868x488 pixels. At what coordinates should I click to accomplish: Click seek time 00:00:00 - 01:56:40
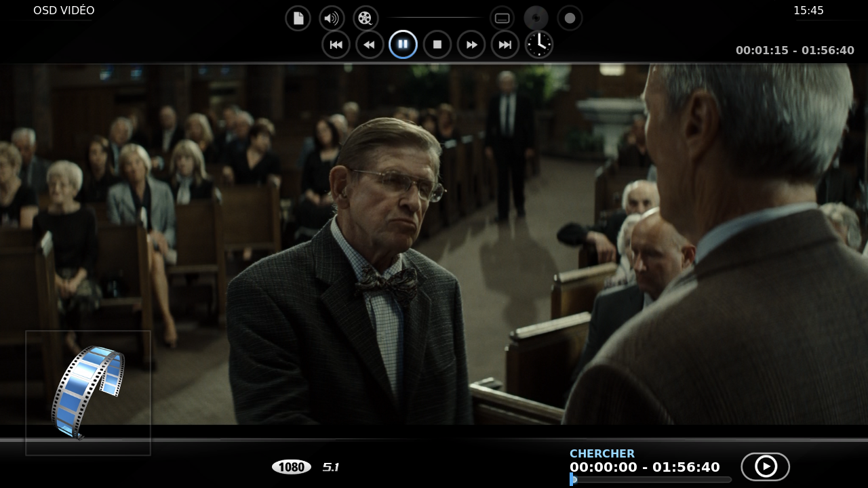point(645,467)
